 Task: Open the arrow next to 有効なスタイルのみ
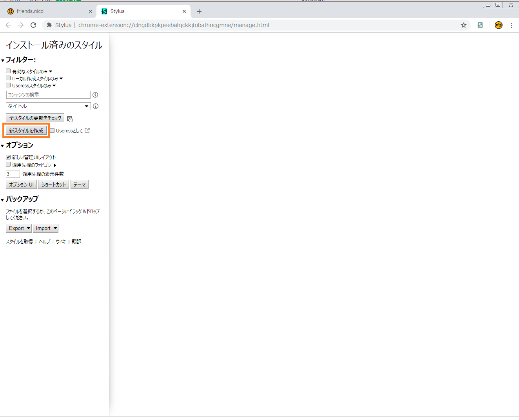click(51, 71)
